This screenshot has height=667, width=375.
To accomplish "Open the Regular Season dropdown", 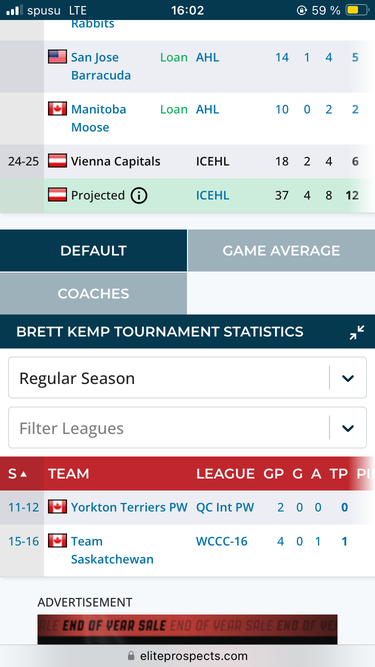I will pos(188,378).
